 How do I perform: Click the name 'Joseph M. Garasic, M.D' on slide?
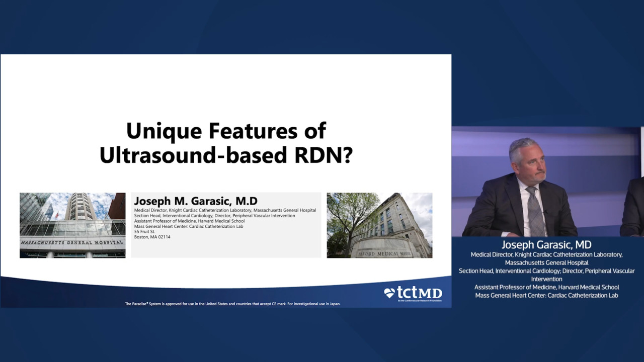coord(196,201)
